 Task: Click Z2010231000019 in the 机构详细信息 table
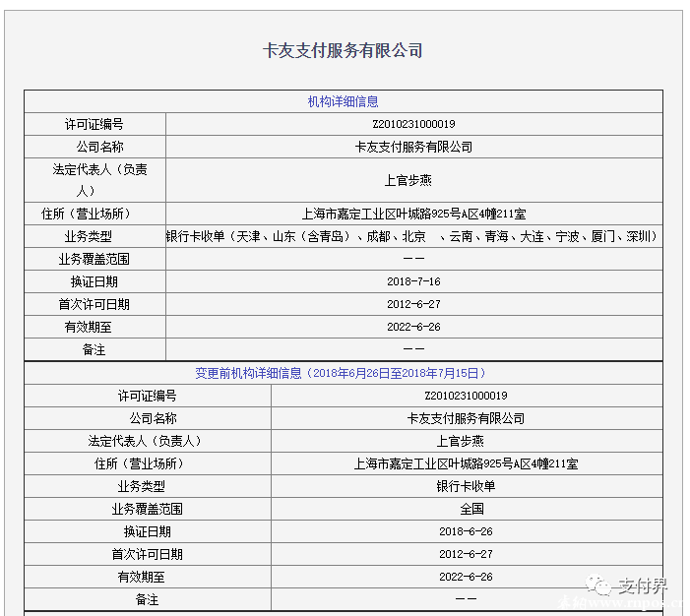[x=413, y=124]
